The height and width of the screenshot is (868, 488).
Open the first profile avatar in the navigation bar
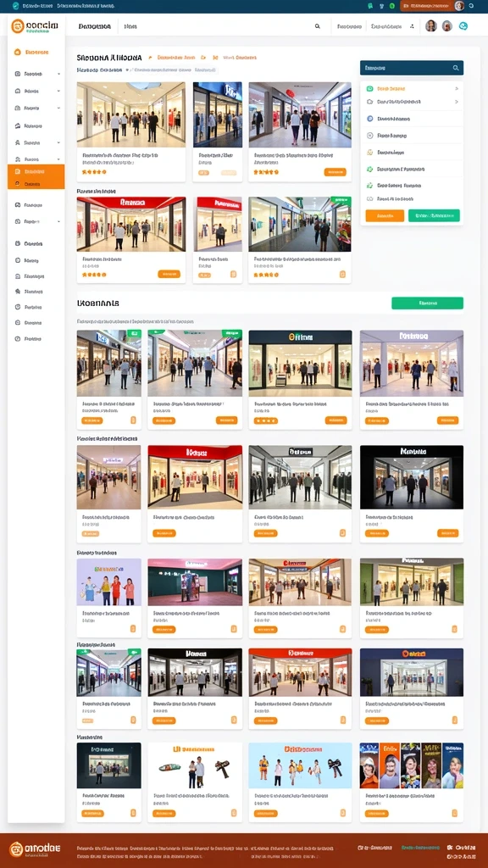click(x=431, y=26)
